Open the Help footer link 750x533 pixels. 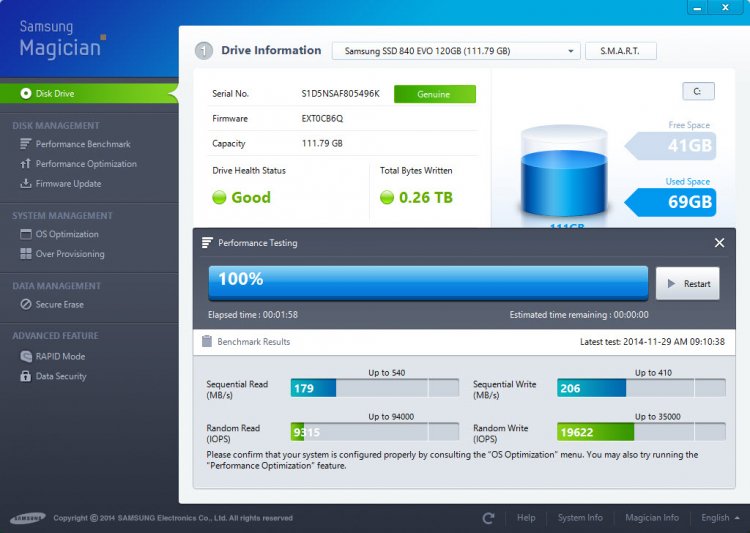click(526, 518)
